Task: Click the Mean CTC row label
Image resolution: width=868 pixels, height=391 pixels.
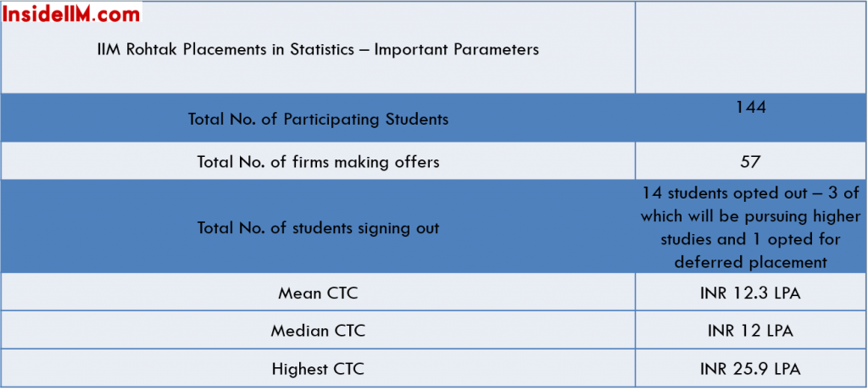Action: click(318, 293)
